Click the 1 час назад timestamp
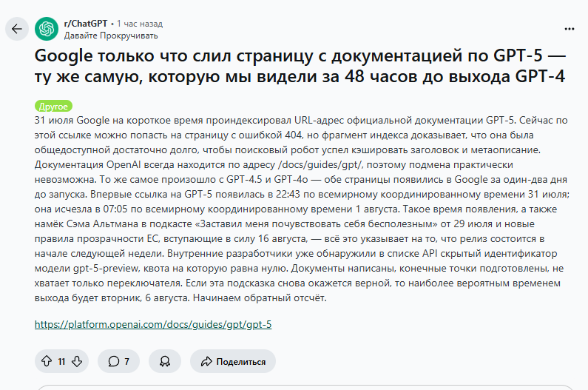Image resolution: width=588 pixels, height=390 pixels. [140, 24]
